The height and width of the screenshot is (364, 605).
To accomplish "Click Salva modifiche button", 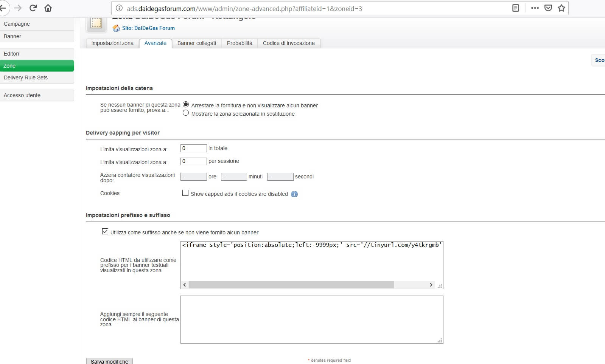I will (x=109, y=361).
